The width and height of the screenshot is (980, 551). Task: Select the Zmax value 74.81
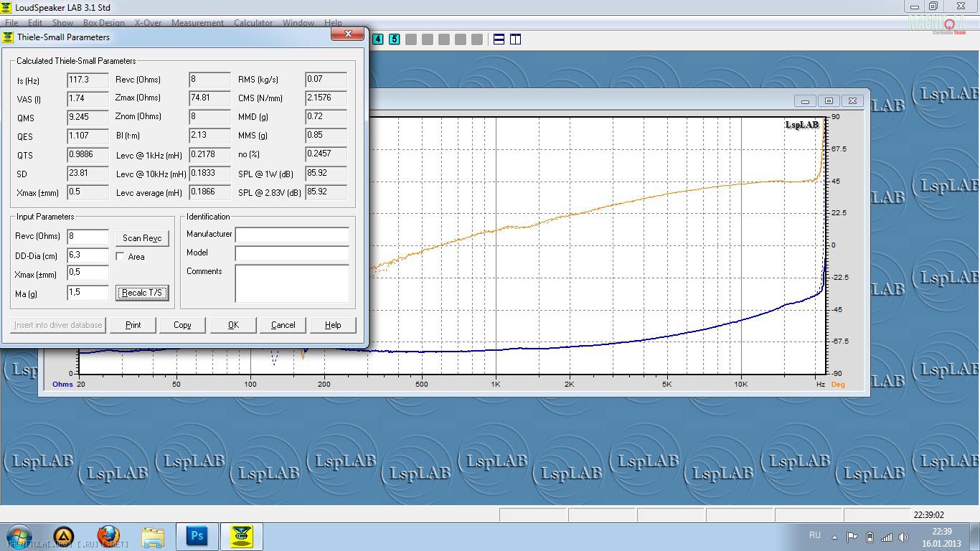pyautogui.click(x=209, y=98)
